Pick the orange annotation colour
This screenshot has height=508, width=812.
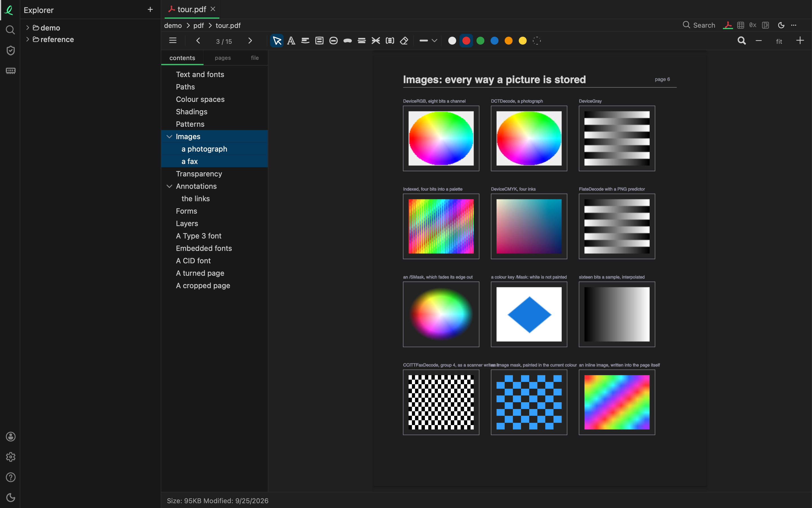[x=508, y=41]
